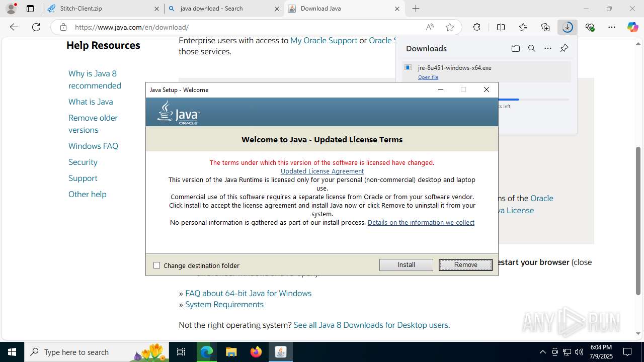Open Other help link

pos(88,194)
